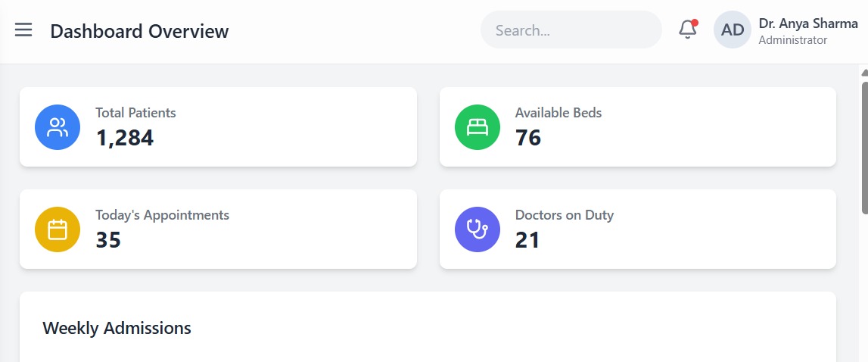Screen dimensions: 868x362
Task: Click the blue Total Patients icon
Action: pos(58,127)
